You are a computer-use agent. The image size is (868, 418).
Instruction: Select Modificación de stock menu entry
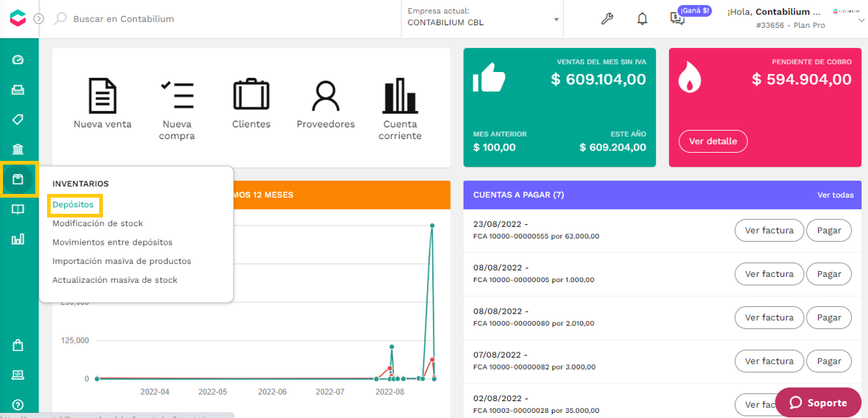[x=98, y=223]
